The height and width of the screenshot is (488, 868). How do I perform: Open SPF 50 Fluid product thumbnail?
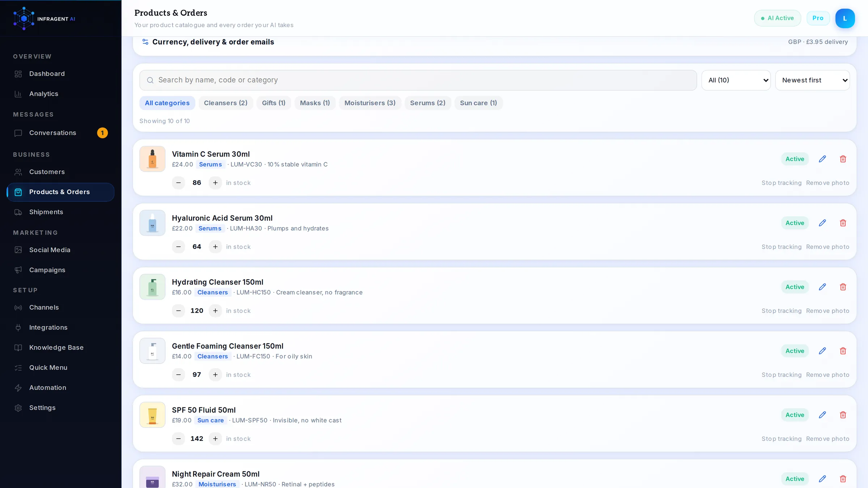(x=152, y=415)
